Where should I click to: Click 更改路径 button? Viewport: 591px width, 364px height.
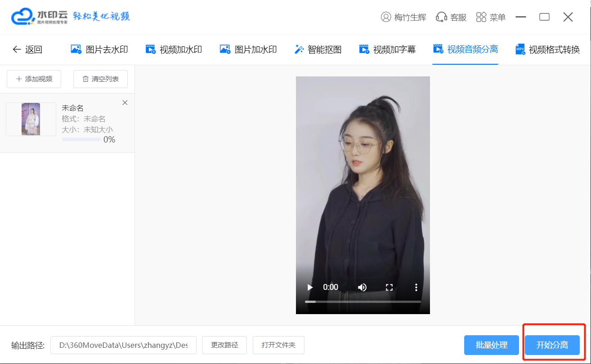pos(224,345)
